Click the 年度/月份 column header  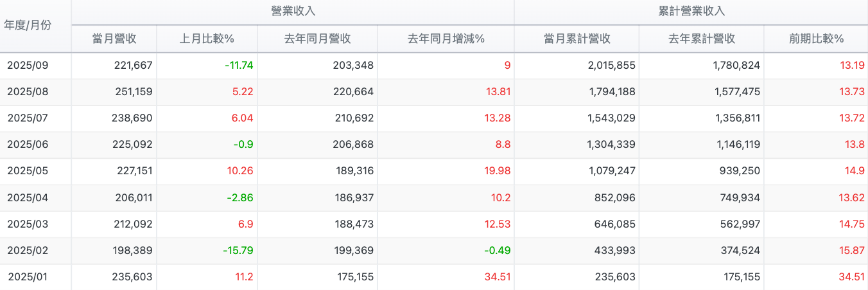pos(28,26)
